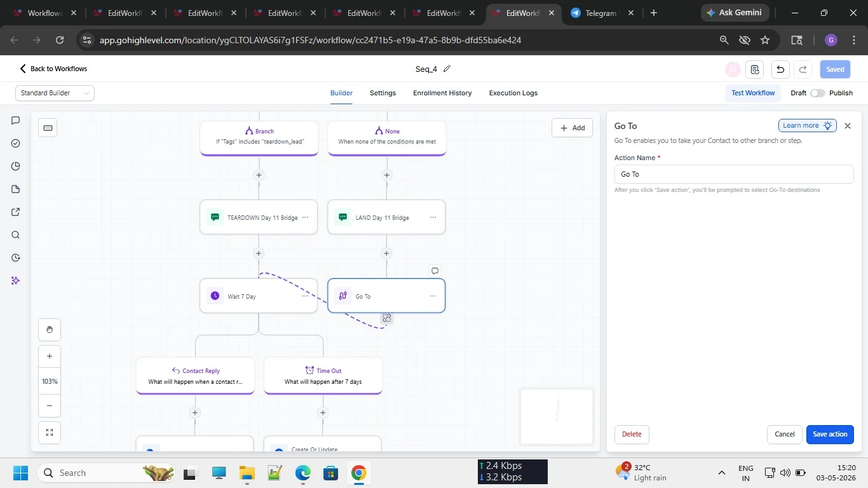Add step below None branch
The height and width of the screenshot is (488, 868).
tap(386, 175)
